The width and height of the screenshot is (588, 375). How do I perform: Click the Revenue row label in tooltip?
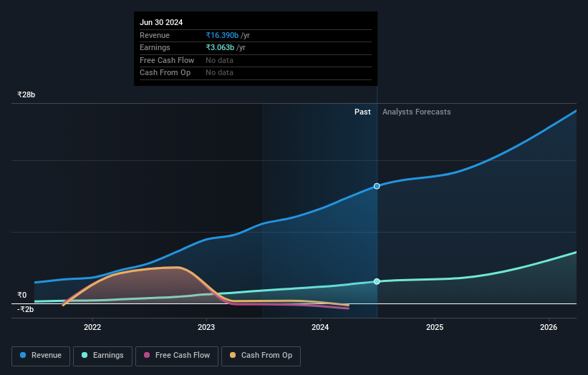155,35
